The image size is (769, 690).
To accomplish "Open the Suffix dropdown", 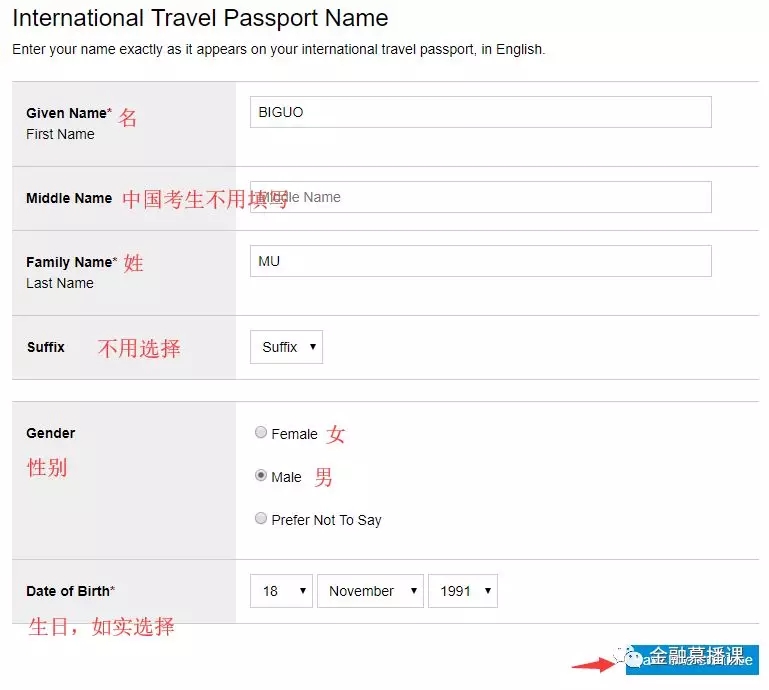I will [x=286, y=347].
